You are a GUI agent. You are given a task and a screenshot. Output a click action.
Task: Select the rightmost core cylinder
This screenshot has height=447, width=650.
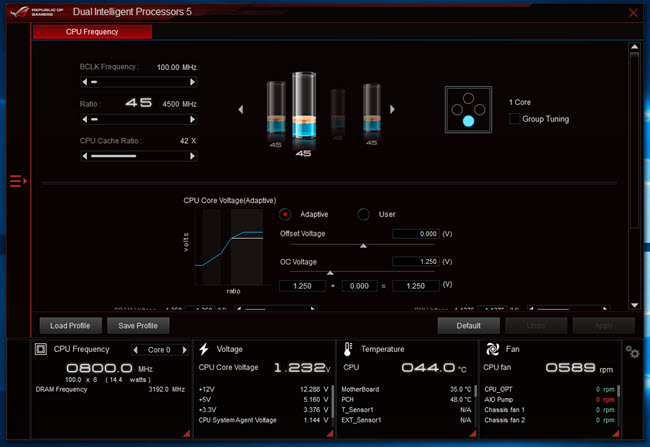[x=372, y=108]
